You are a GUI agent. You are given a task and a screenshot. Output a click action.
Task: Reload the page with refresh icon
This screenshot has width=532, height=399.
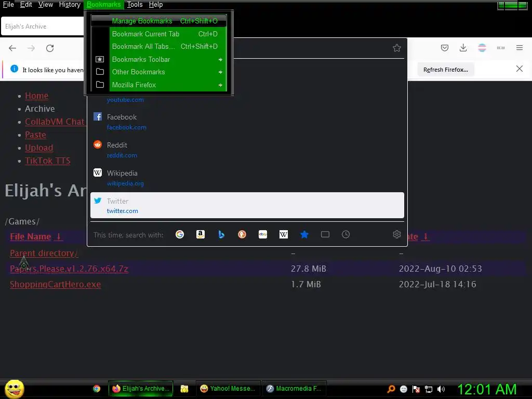pos(50,48)
